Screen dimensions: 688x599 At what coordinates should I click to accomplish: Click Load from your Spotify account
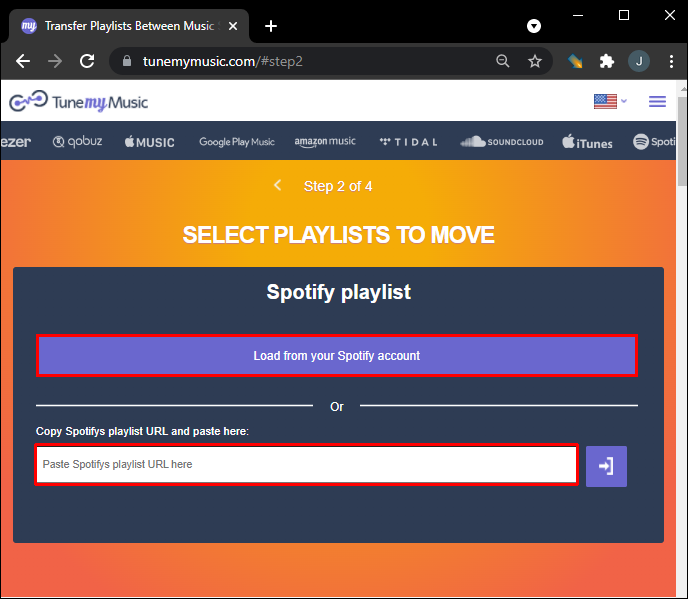336,355
